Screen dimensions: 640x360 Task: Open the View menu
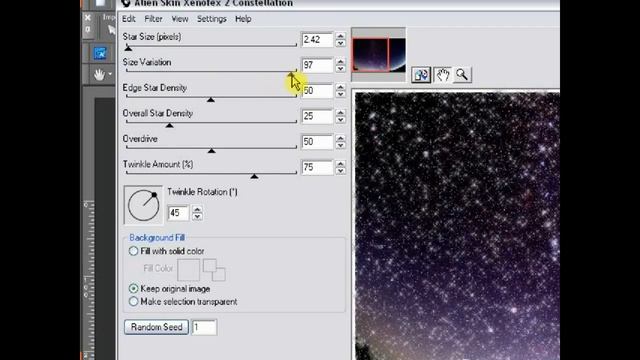point(180,19)
